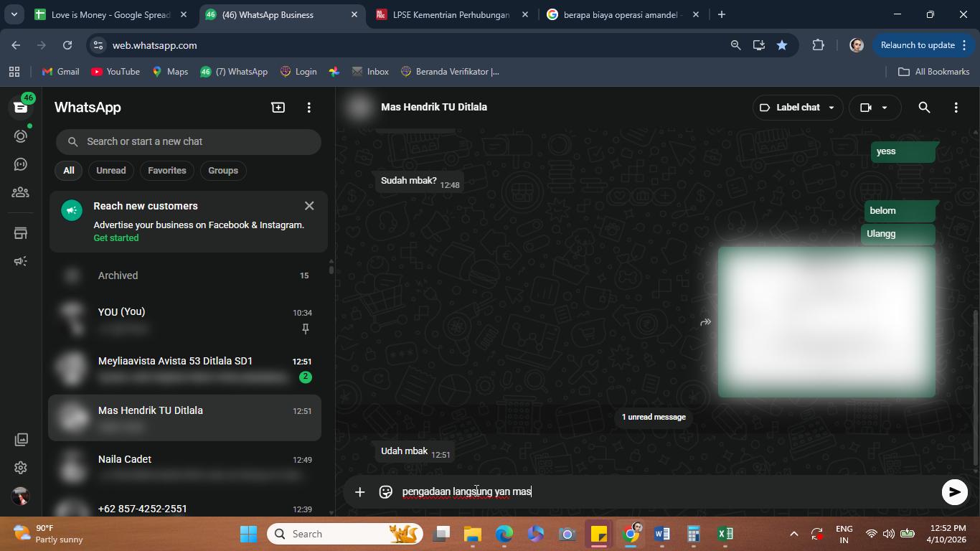Screen dimensions: 980x551
Task: Open All Bookmarks folder
Action: click(934, 72)
